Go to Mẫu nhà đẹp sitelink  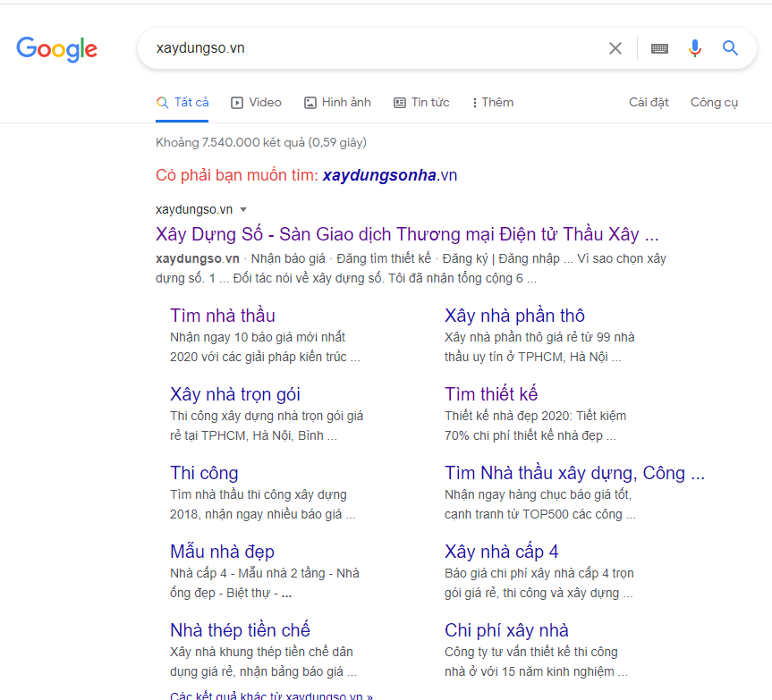point(222,552)
